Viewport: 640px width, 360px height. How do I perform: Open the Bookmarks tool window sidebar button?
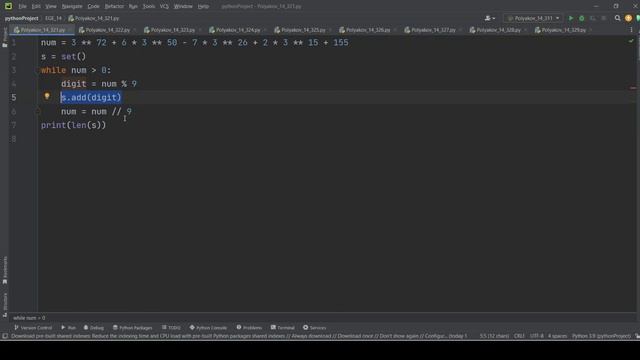click(x=4, y=270)
